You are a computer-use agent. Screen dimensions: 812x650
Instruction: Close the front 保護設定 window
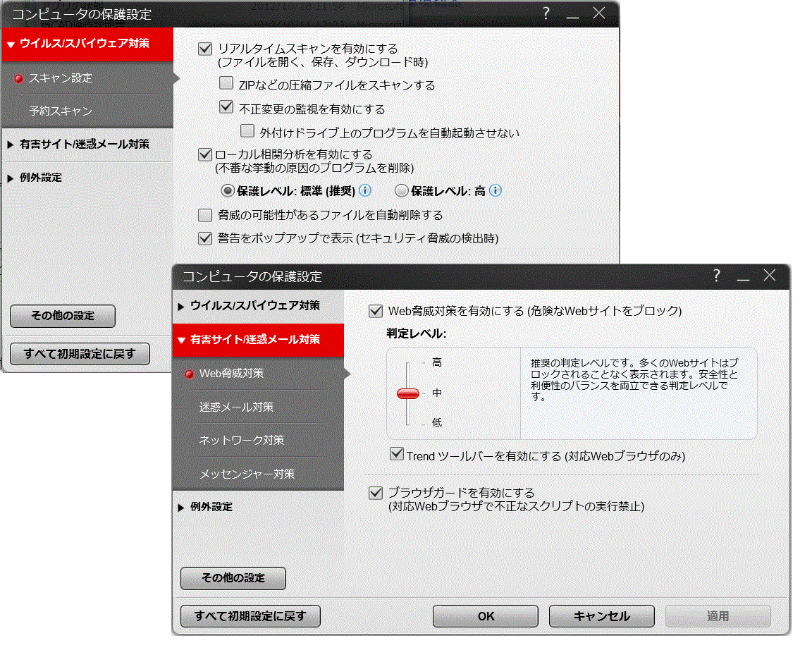[770, 276]
